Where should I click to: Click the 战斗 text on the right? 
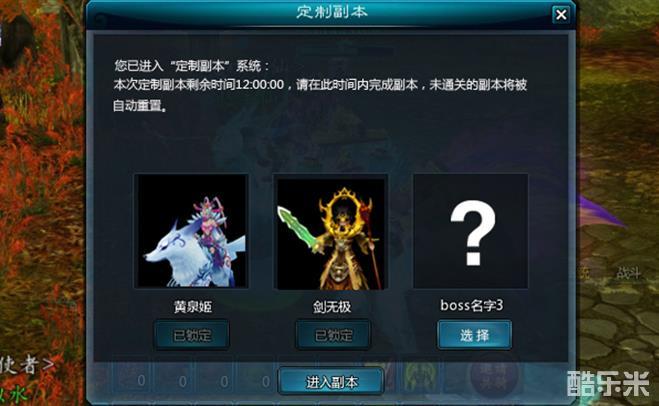(629, 274)
